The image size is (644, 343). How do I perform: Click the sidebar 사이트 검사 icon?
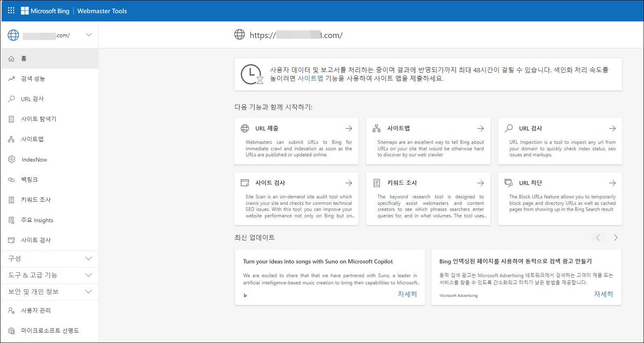point(11,240)
